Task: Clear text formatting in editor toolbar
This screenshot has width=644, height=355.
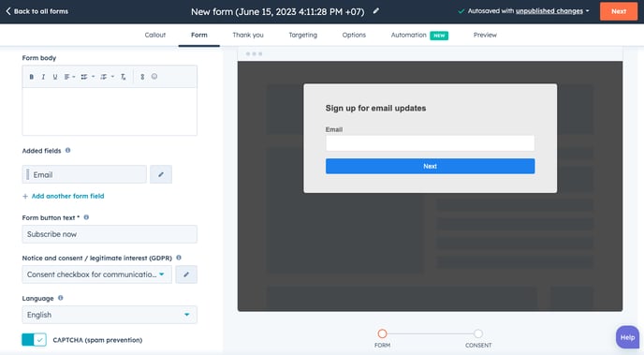Action: click(123, 77)
